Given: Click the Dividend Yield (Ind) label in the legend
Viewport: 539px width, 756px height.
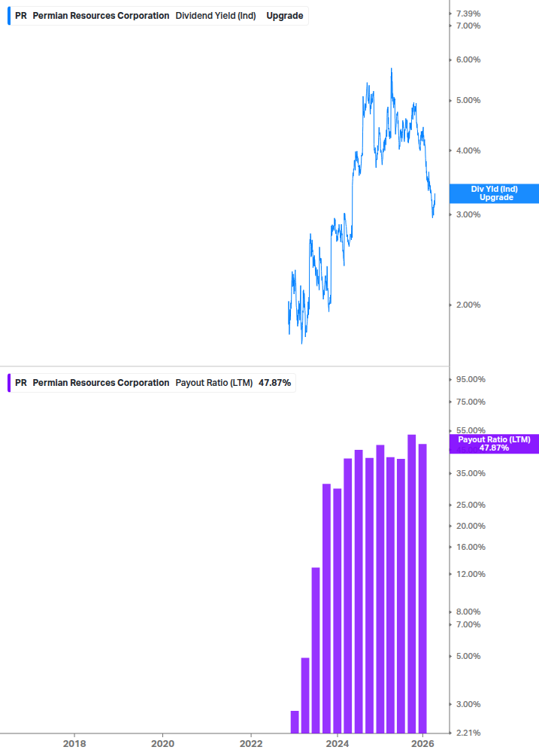Looking at the screenshot, I should coord(217,15).
